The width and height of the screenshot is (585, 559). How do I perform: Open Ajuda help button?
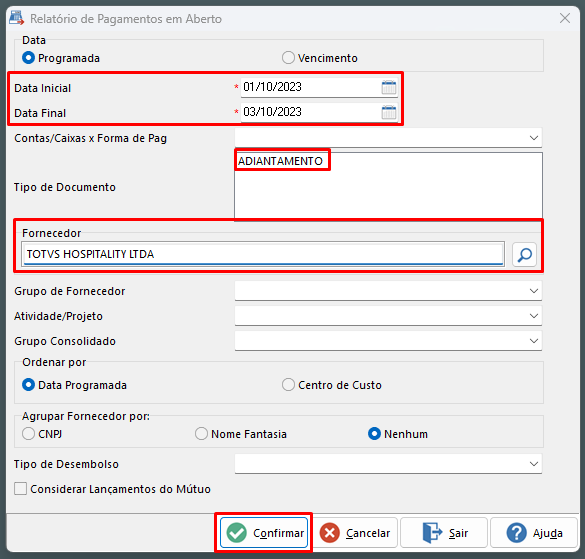click(x=534, y=533)
